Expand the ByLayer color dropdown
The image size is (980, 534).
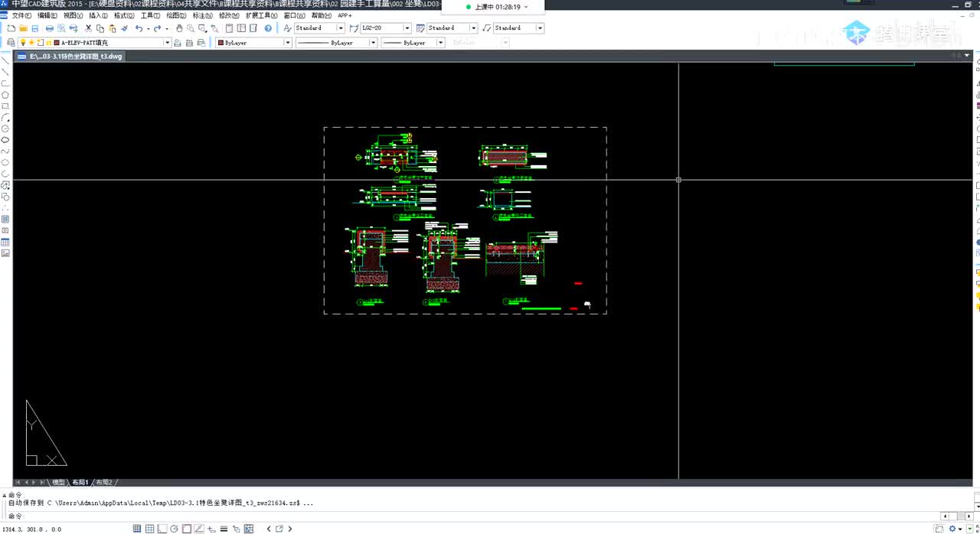tap(288, 43)
